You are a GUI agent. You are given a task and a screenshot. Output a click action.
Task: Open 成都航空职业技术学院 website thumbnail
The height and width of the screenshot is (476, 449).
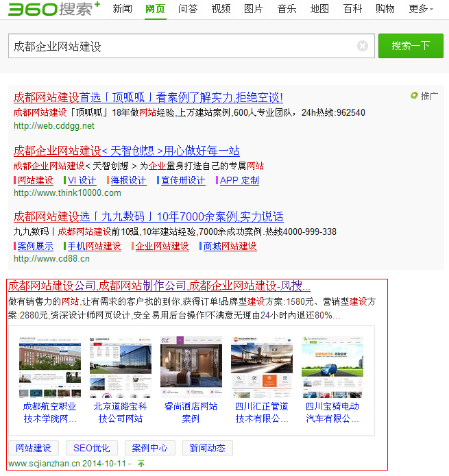click(50, 366)
